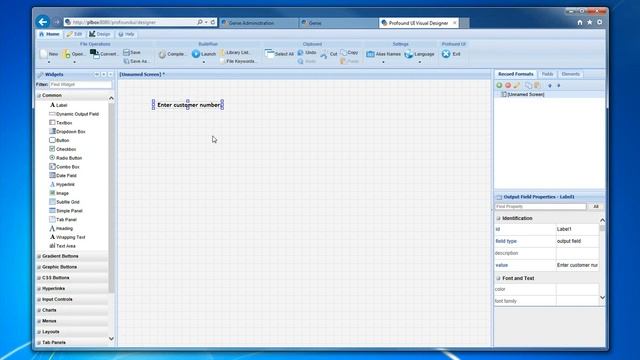Open the browser favorites star
The image size is (640, 360).
click(x=589, y=22)
